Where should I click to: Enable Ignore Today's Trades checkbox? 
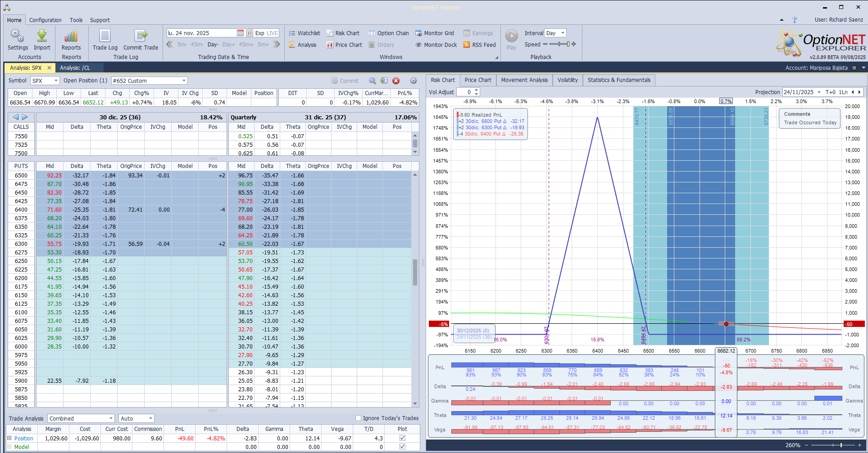point(359,418)
